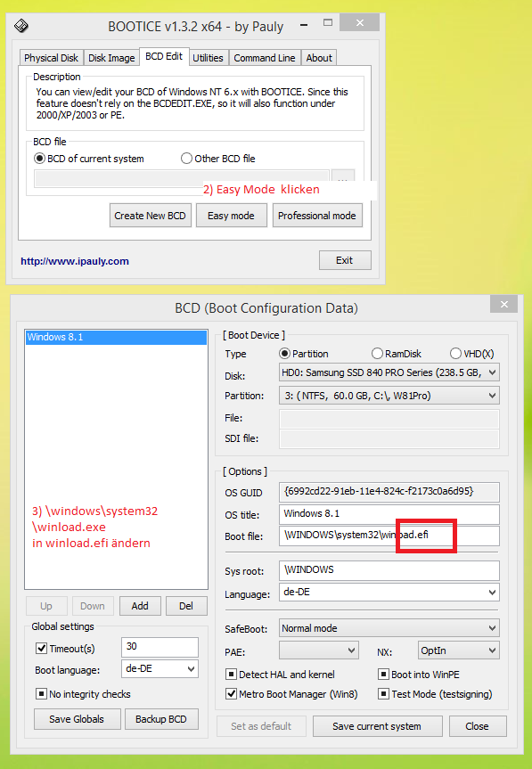The width and height of the screenshot is (532, 769).
Task: Click the OS title field Windows 8.1
Action: click(x=389, y=514)
